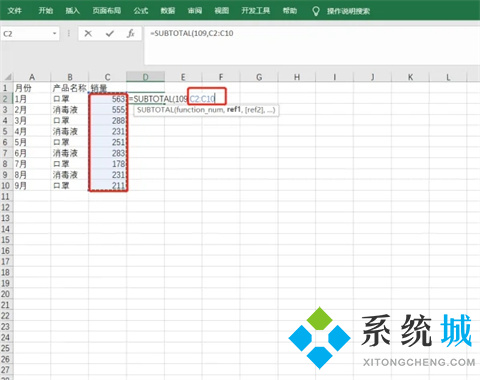Image resolution: width=480 pixels, height=380 pixels.
Task: Open the 页面布局 ribbon tab
Action: 107,11
